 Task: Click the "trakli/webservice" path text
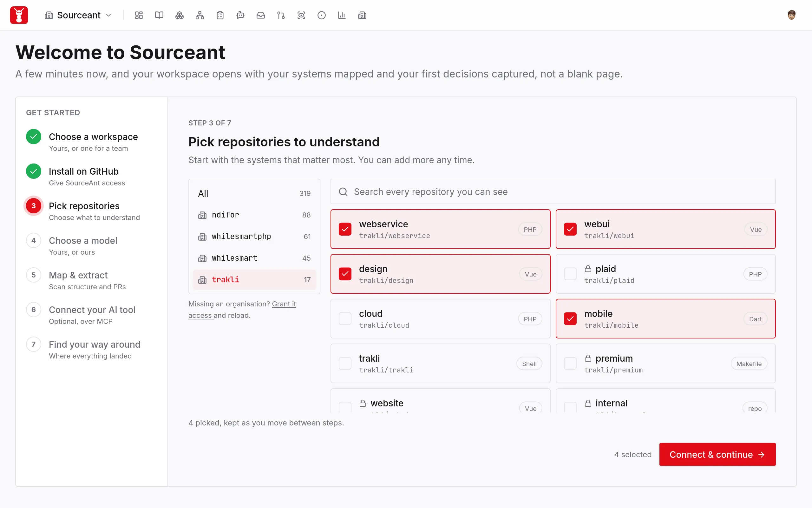click(x=394, y=236)
